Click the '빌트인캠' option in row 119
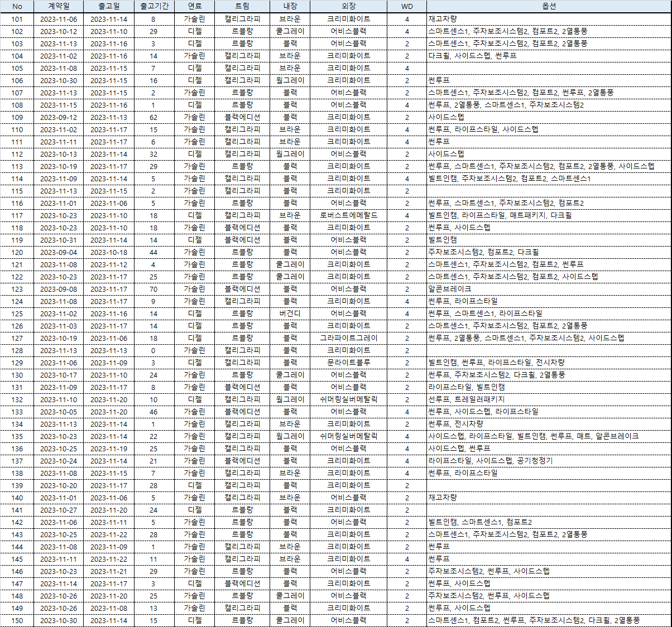The image size is (672, 627). 443,240
